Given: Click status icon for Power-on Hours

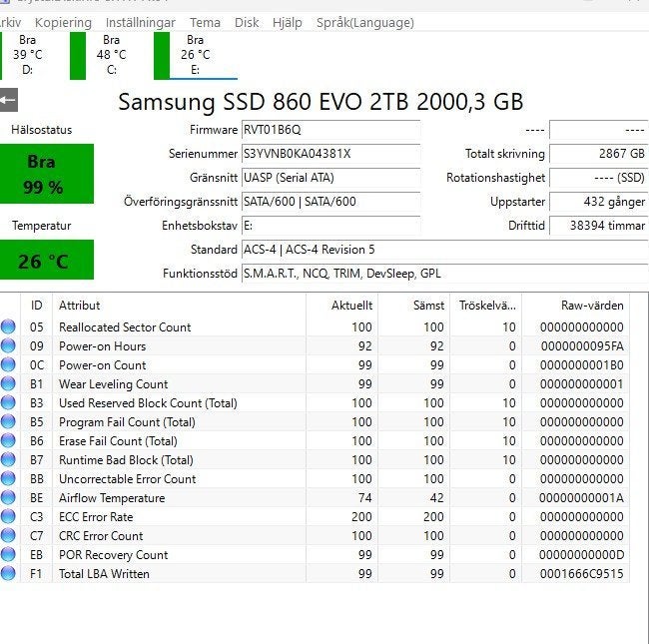Looking at the screenshot, I should click(8, 346).
